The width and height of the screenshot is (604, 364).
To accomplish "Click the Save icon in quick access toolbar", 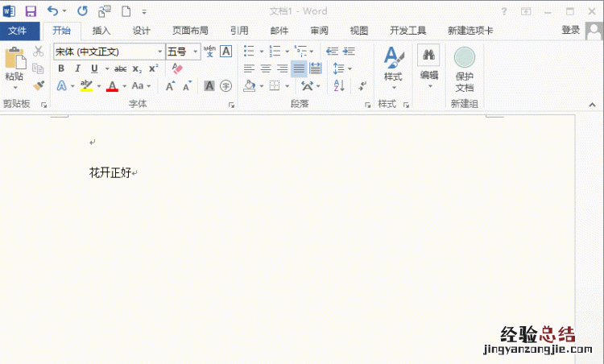I will point(31,11).
